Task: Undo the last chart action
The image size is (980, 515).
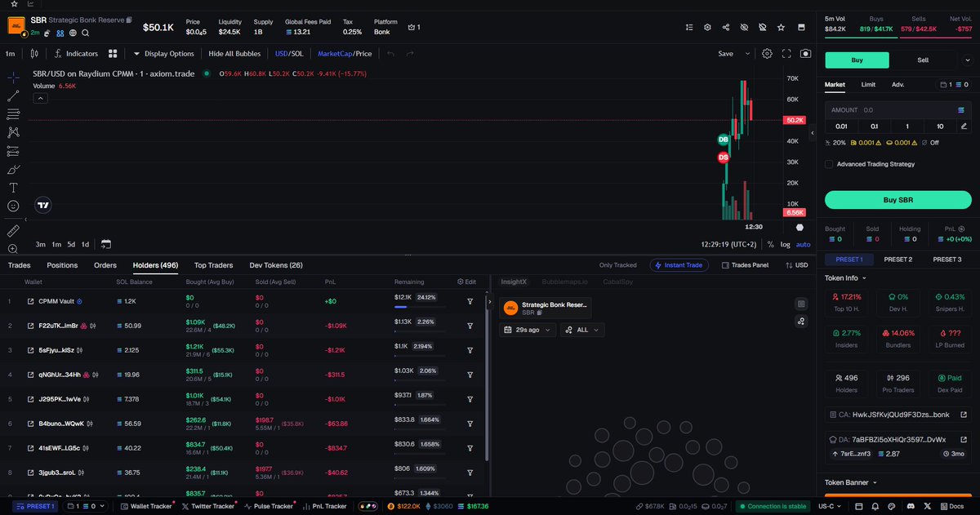Action: pyautogui.click(x=390, y=54)
